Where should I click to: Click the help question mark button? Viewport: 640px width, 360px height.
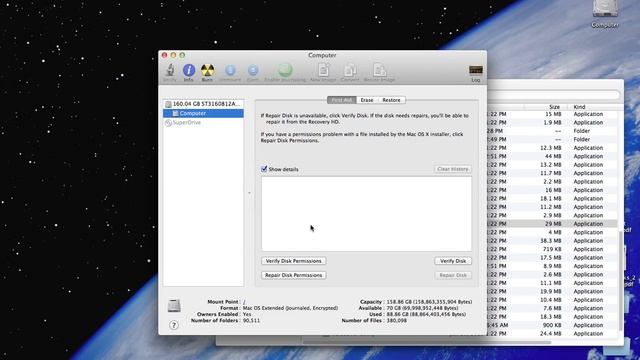point(174,325)
